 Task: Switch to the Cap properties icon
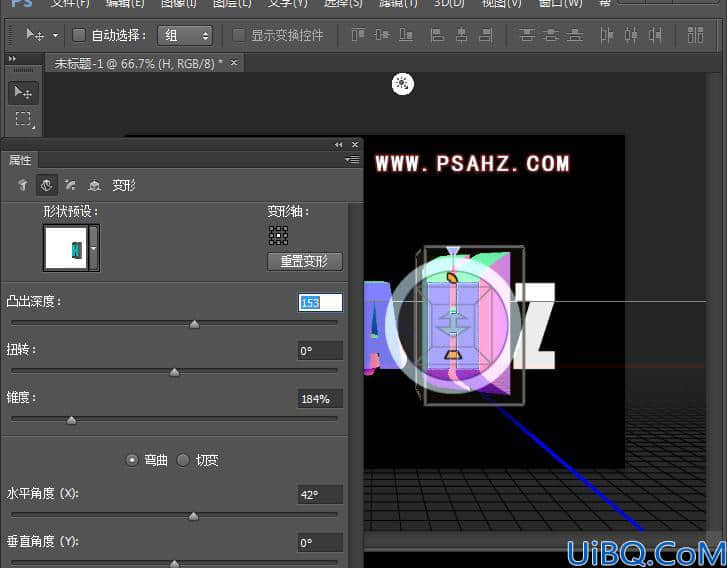click(70, 185)
